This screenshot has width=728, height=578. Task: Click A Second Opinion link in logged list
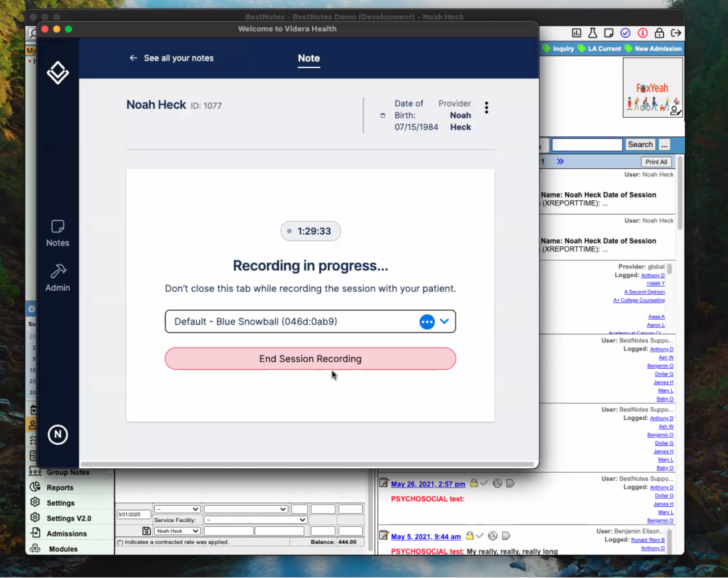[x=644, y=292]
